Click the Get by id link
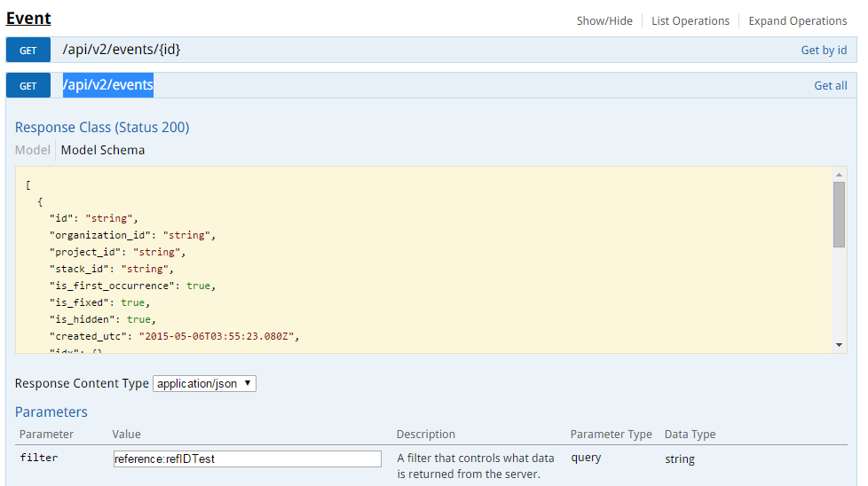 [823, 50]
